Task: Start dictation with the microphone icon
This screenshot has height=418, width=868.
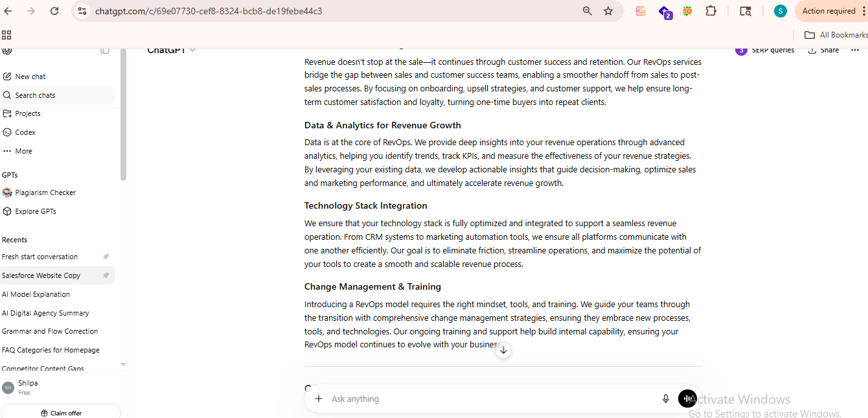Action: (665, 399)
